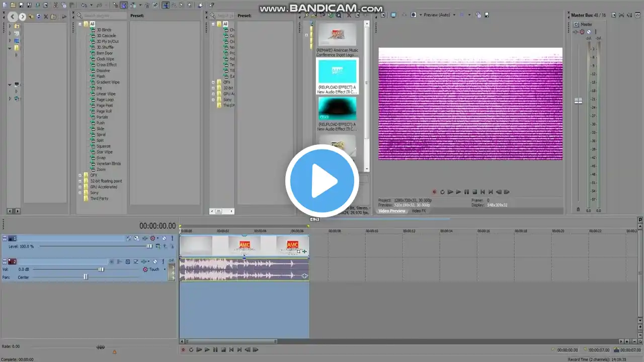
Task: Solo video track 1
Action: pyautogui.click(x=172, y=238)
